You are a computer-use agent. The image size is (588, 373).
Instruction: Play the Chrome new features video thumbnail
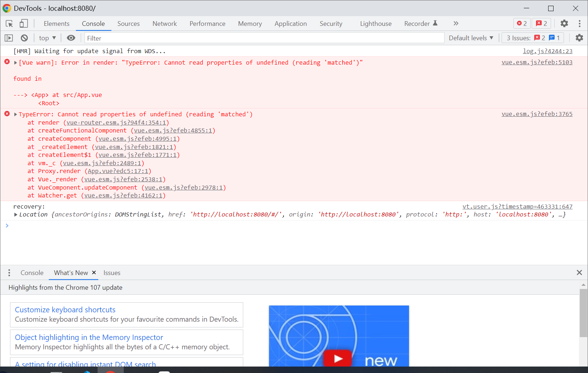point(338,358)
